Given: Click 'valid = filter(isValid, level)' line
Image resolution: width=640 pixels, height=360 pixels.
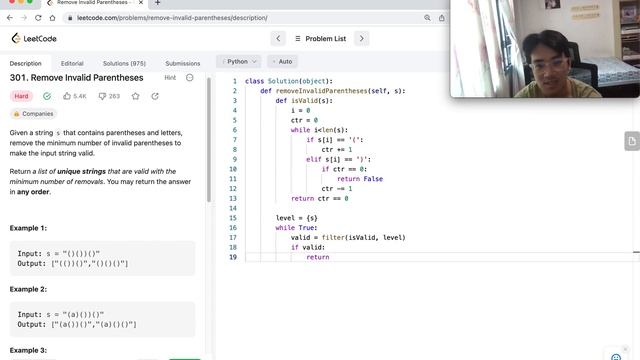Looking at the screenshot, I should (x=348, y=238).
